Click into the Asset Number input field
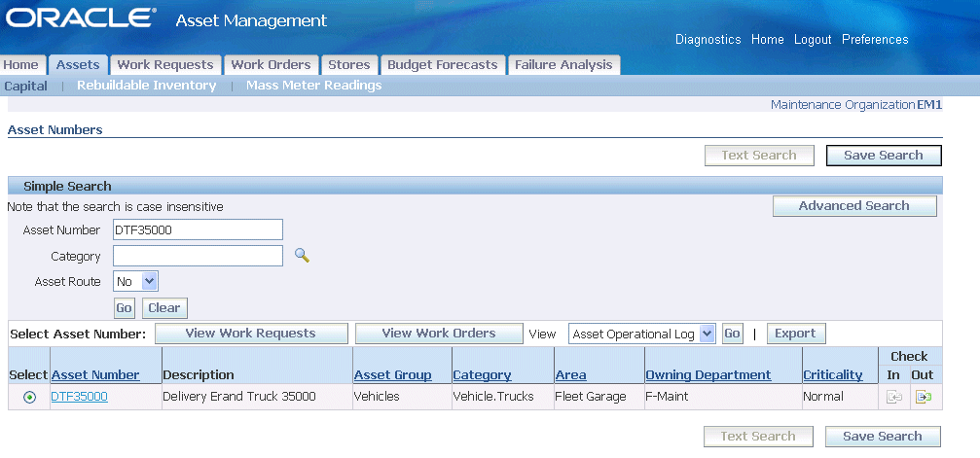The image size is (980, 458). coord(198,229)
